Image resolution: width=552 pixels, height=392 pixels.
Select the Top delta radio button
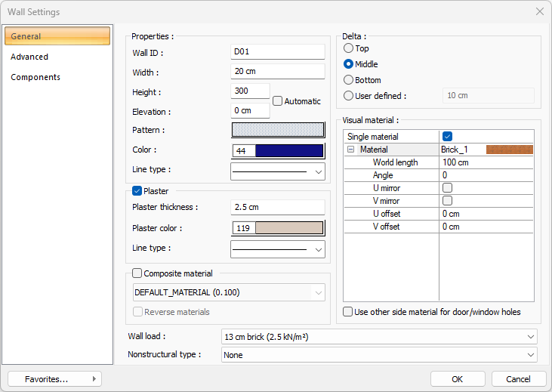tap(348, 48)
